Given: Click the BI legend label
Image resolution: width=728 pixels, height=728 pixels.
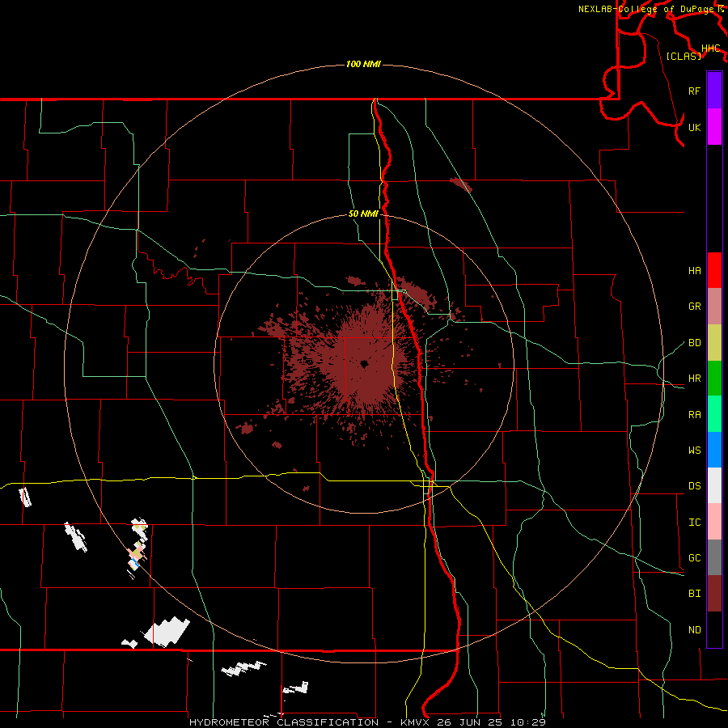Looking at the screenshot, I should [694, 594].
